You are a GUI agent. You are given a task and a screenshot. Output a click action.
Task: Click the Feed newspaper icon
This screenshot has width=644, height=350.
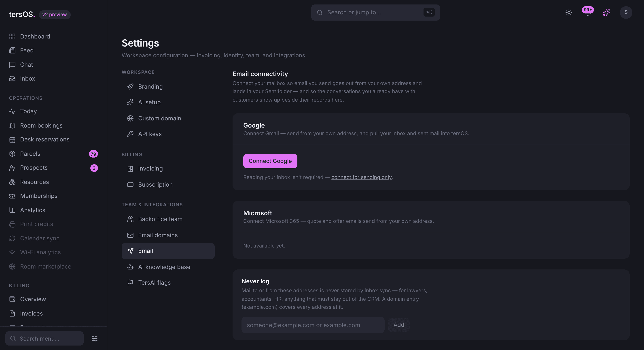[12, 51]
